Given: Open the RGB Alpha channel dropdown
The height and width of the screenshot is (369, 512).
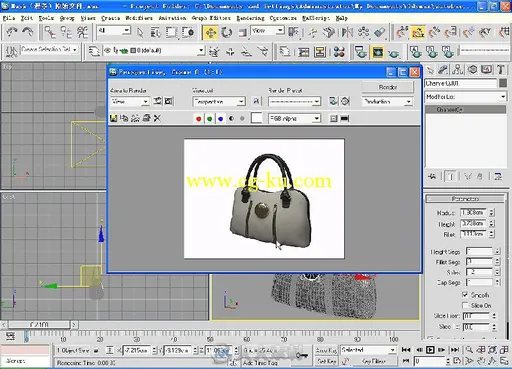Looking at the screenshot, I should click(295, 118).
